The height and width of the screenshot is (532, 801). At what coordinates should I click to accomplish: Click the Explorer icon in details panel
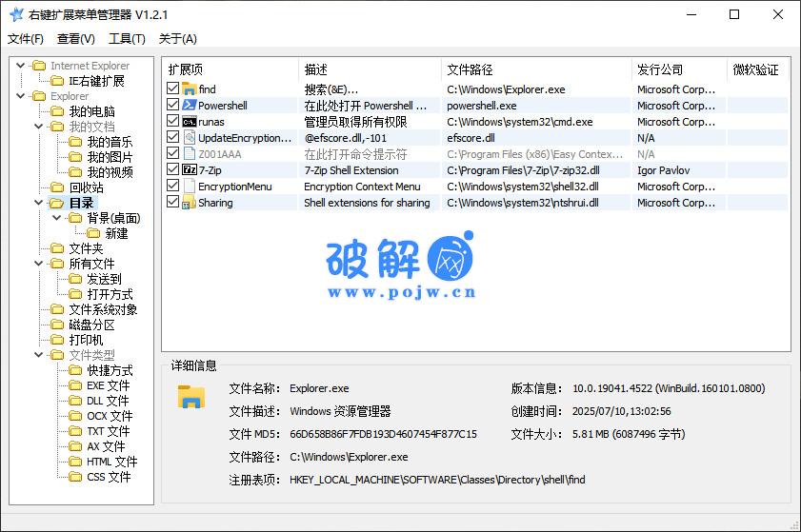pos(191,397)
